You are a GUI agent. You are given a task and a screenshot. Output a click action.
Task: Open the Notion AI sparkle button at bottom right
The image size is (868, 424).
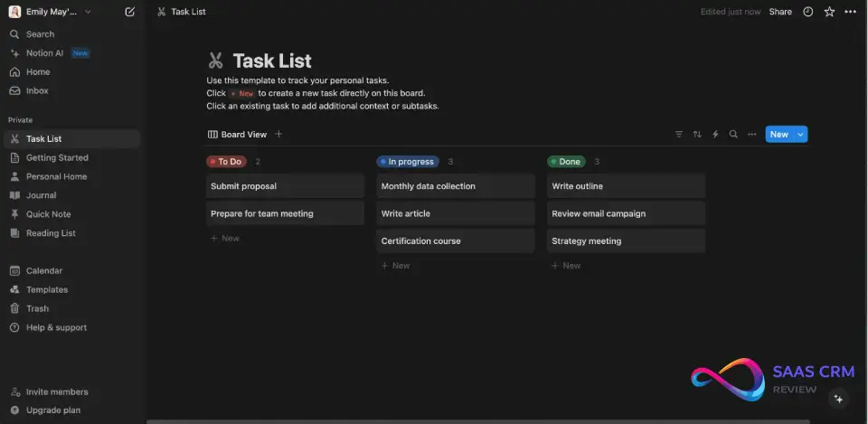click(x=838, y=399)
